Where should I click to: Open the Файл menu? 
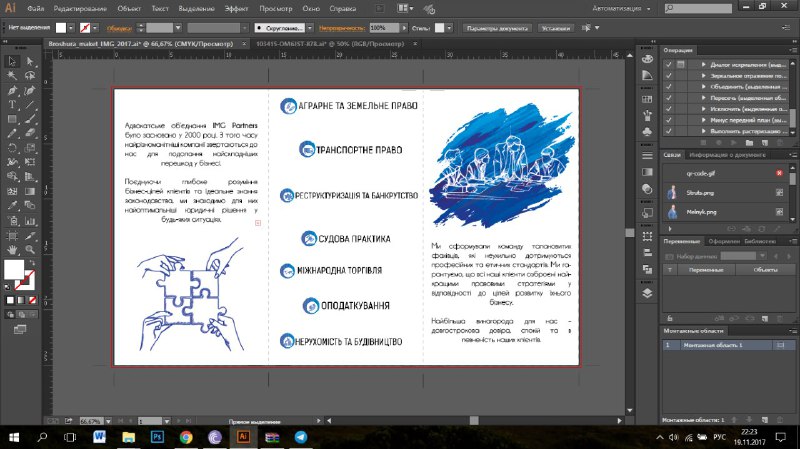tap(35, 9)
